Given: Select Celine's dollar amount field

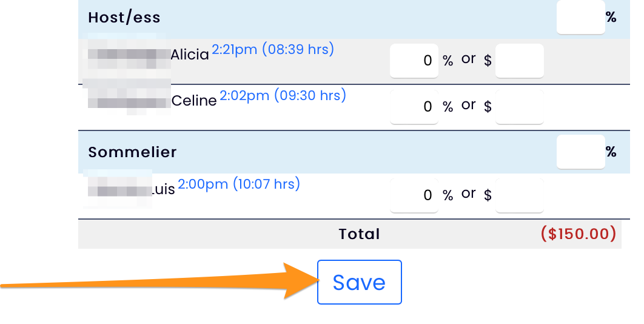Looking at the screenshot, I should [x=519, y=107].
